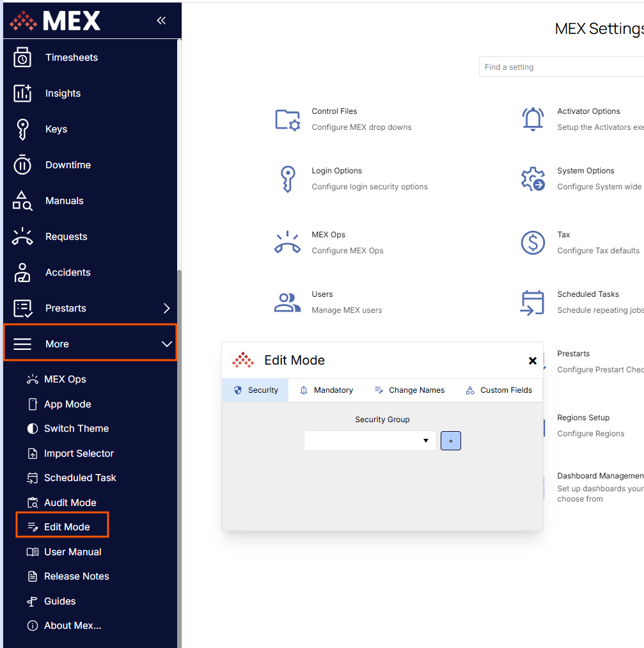Open the Tax settings link
This screenshot has width=644, height=648.
click(x=563, y=235)
